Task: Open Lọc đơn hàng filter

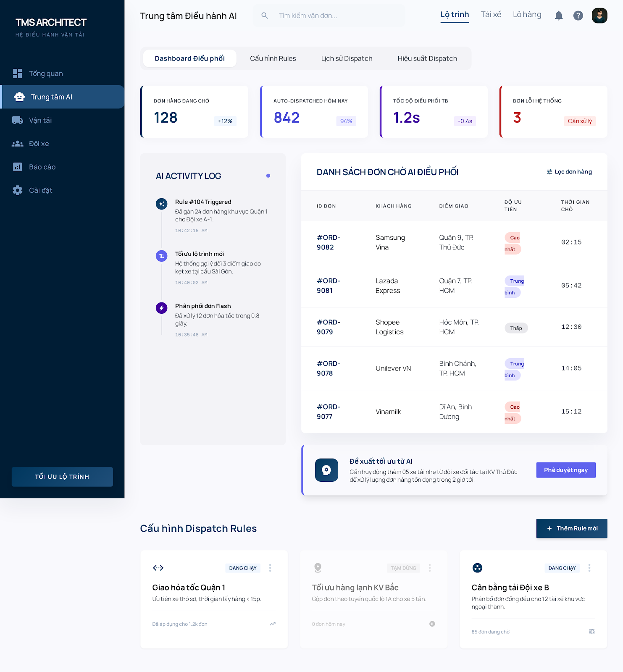Action: [569, 172]
